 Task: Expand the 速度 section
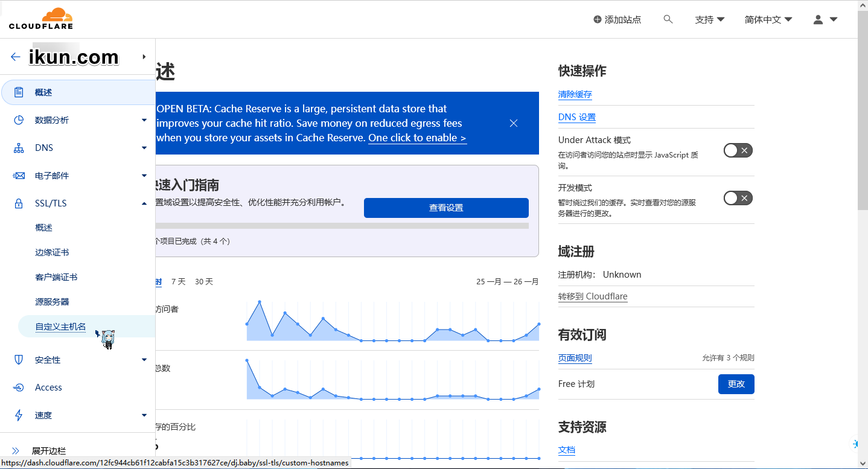[144, 415]
